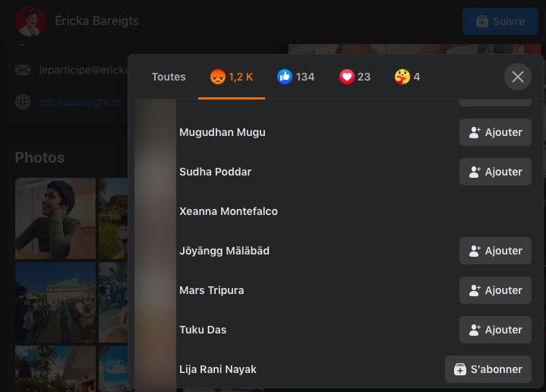The image size is (546, 392).
Task: Click Ajouter next to Mugudhan Mugu
Action: click(495, 132)
